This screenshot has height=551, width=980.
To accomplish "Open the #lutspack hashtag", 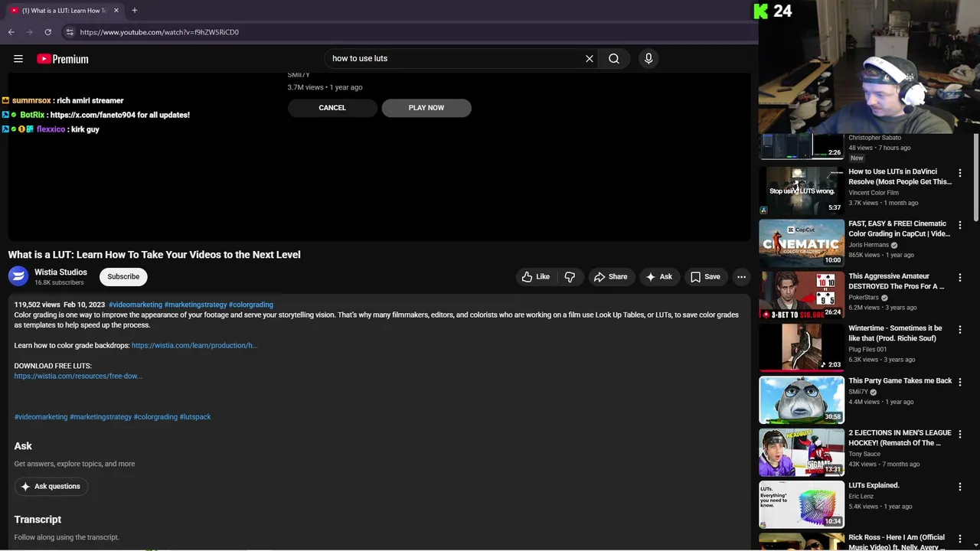I will (x=195, y=417).
